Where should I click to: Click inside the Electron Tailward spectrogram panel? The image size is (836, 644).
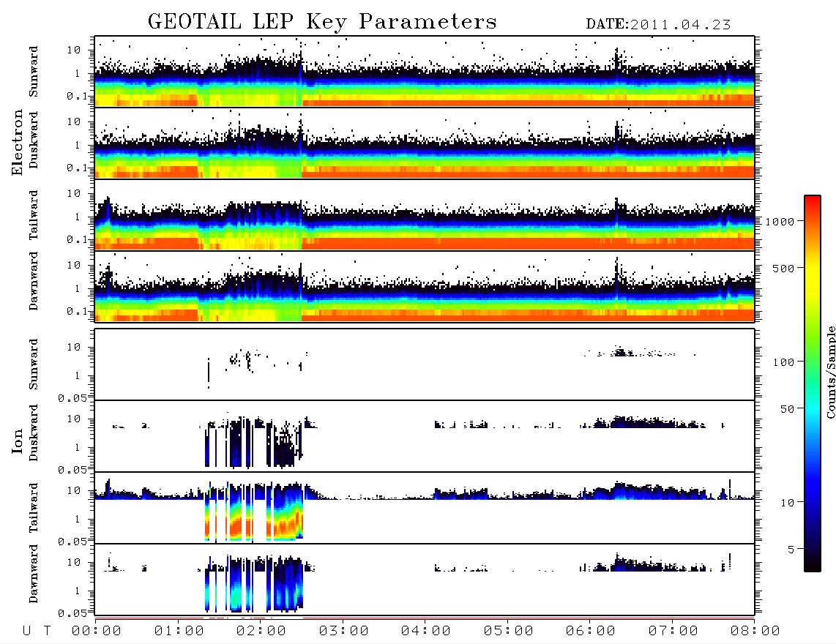(425, 215)
